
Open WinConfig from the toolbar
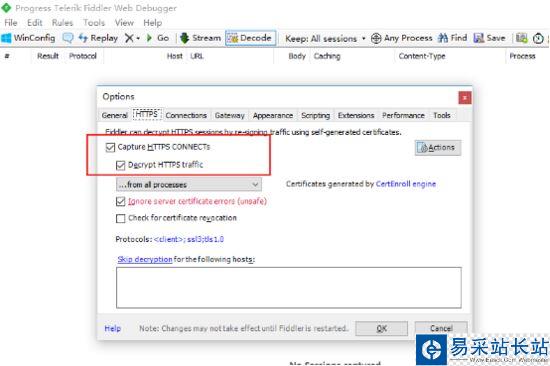[28, 38]
